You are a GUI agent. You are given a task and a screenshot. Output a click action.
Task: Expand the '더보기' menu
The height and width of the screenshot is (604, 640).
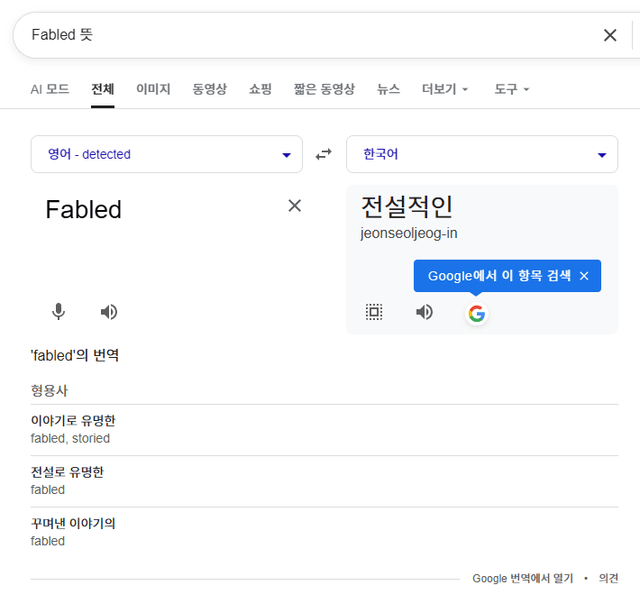point(445,89)
